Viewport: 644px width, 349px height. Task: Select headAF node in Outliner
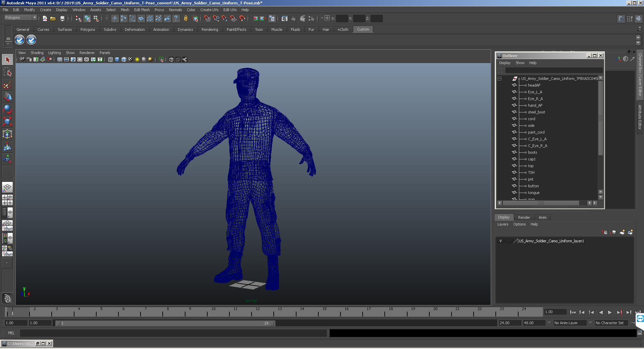tap(534, 85)
